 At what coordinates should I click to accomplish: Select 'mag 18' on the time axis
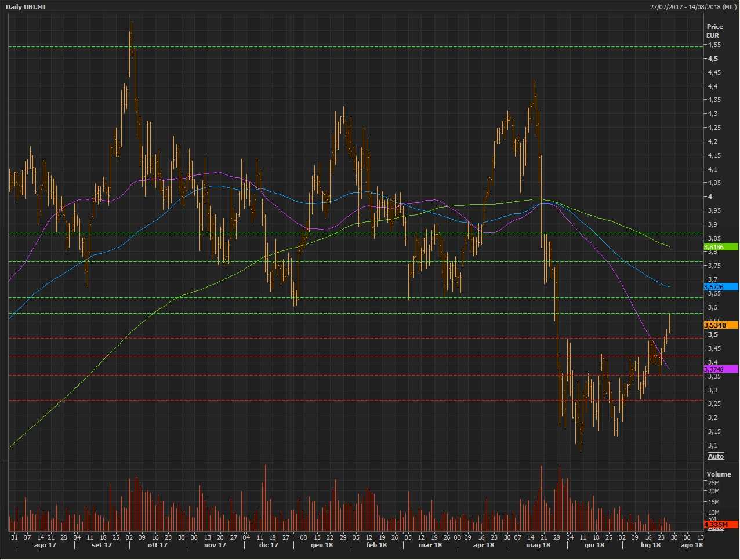(x=538, y=546)
